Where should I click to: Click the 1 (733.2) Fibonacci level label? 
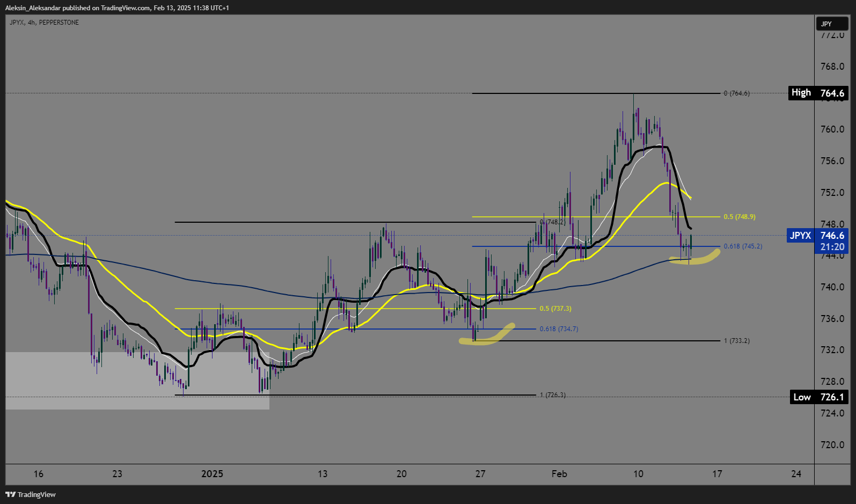[737, 341]
